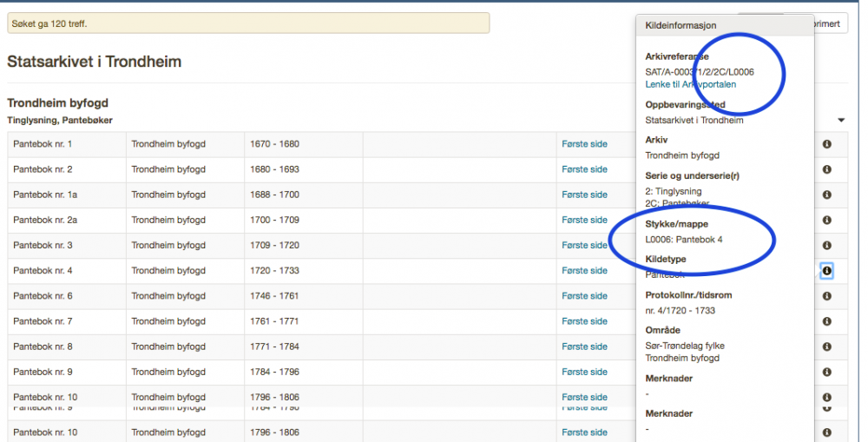Screen dimensions: 868x442
Task: Open first page of Pantebok nr. 4
Action: click(x=584, y=271)
